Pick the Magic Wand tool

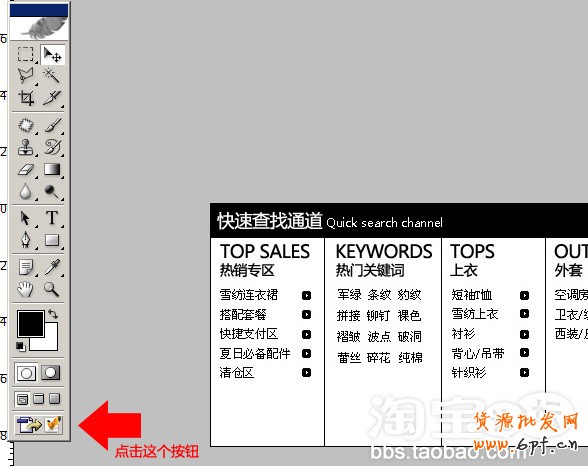coord(52,75)
